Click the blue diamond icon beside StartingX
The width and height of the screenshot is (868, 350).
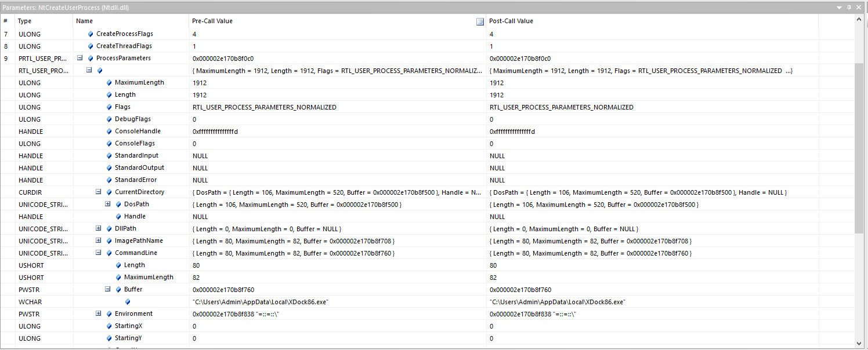pos(109,326)
